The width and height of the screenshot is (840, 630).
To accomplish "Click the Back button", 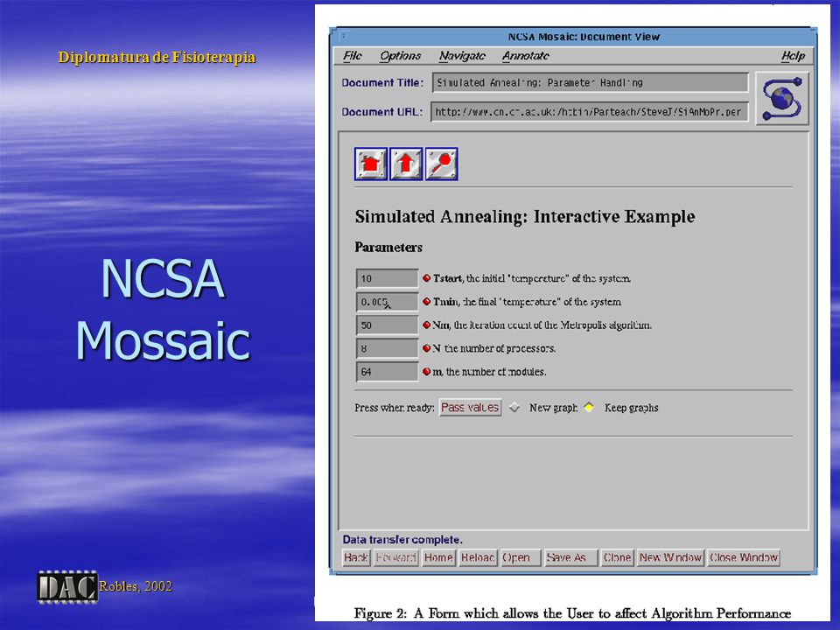I will pyautogui.click(x=356, y=557).
